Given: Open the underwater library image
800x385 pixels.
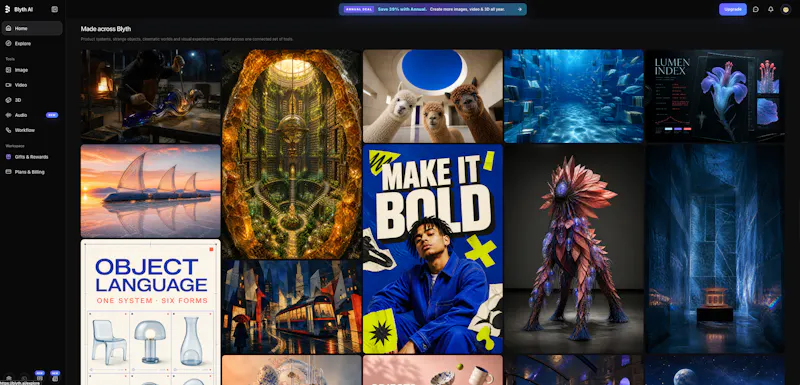Looking at the screenshot, I should click(x=574, y=96).
